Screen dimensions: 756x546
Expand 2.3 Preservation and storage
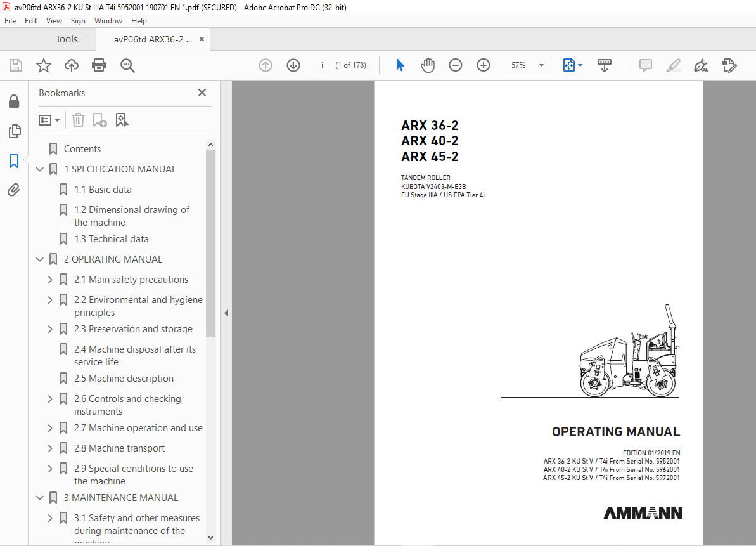50,329
